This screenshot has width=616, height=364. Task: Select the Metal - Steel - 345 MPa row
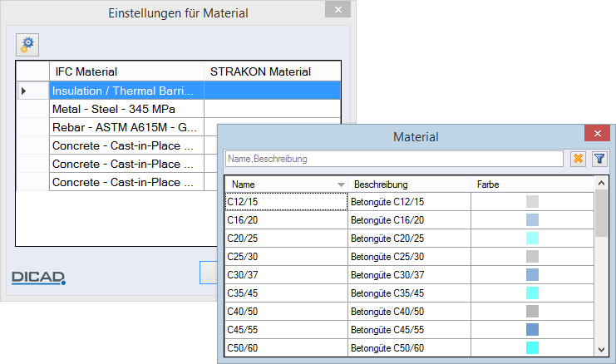tap(179, 109)
